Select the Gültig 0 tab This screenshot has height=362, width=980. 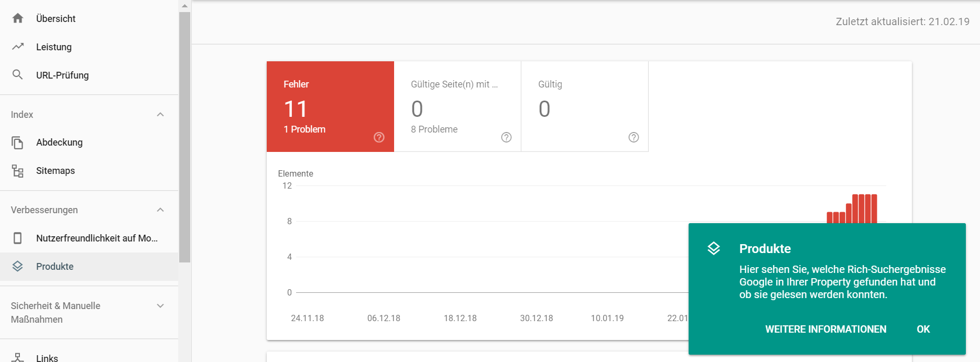tap(585, 107)
